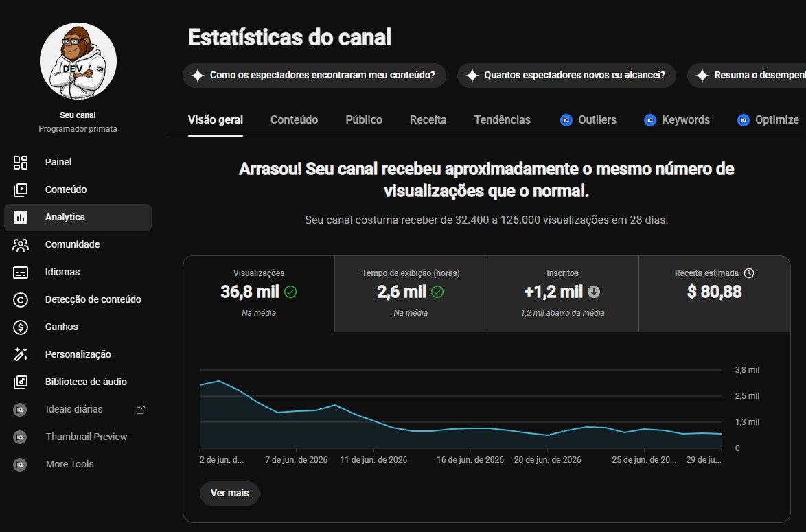Open Thumbnail Preview sidebar item

tap(78, 437)
